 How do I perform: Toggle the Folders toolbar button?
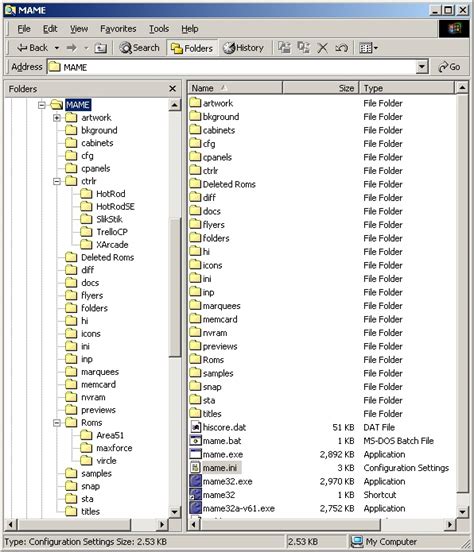pos(192,48)
